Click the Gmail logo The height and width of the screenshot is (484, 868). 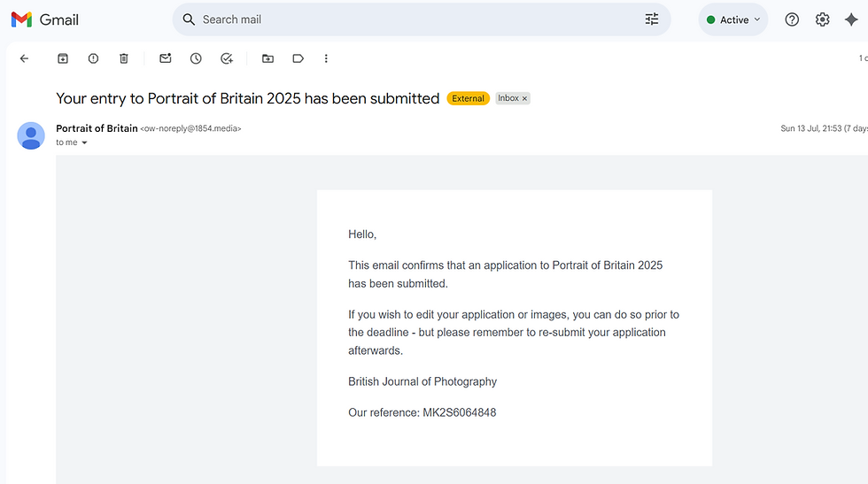45,19
